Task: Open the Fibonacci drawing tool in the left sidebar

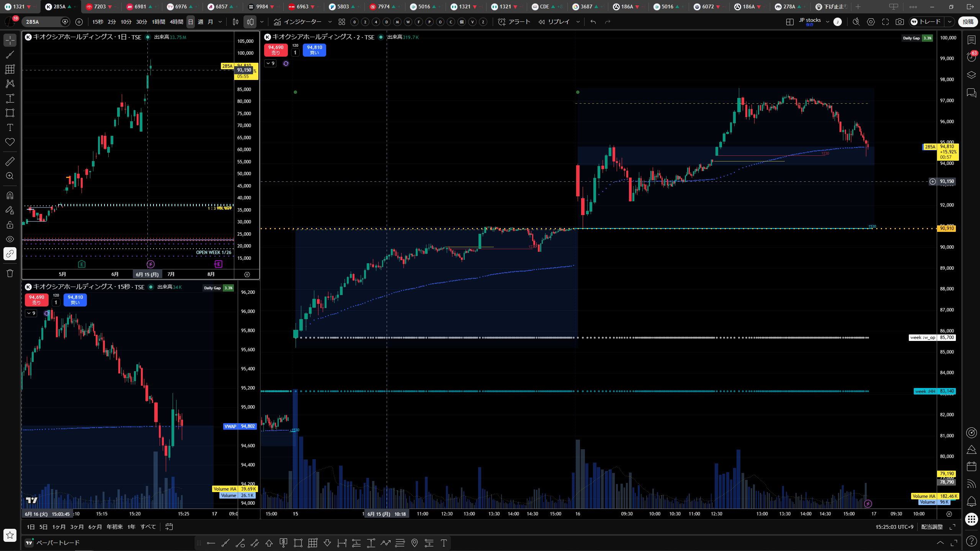Action: coord(10,69)
